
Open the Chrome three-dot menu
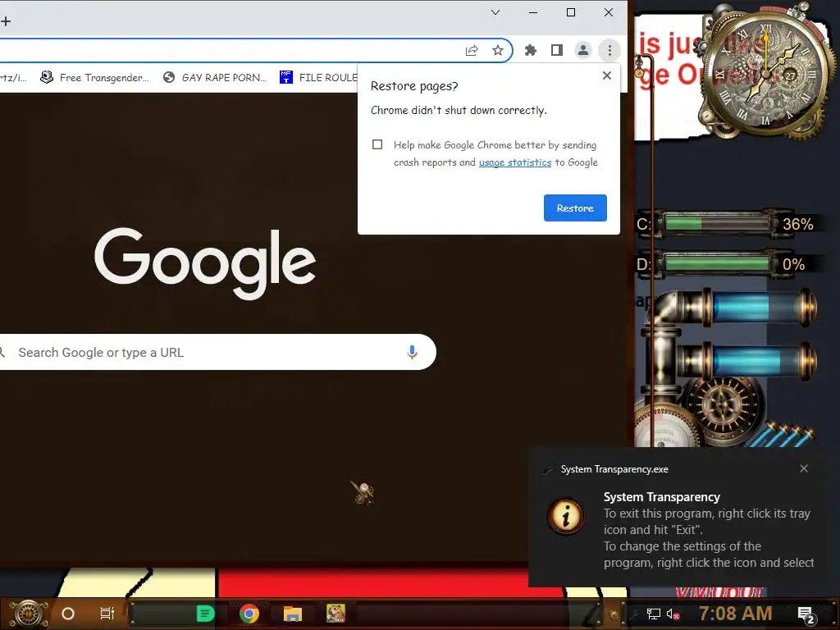tap(609, 50)
